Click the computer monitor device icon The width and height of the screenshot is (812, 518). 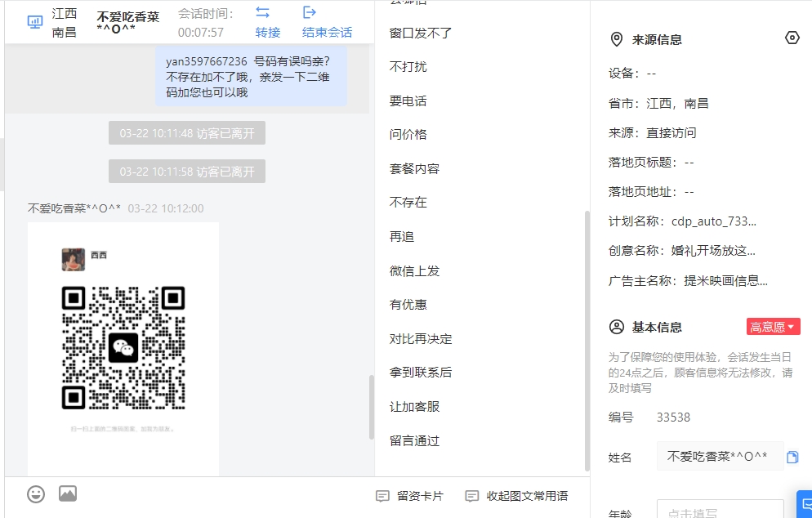click(34, 22)
